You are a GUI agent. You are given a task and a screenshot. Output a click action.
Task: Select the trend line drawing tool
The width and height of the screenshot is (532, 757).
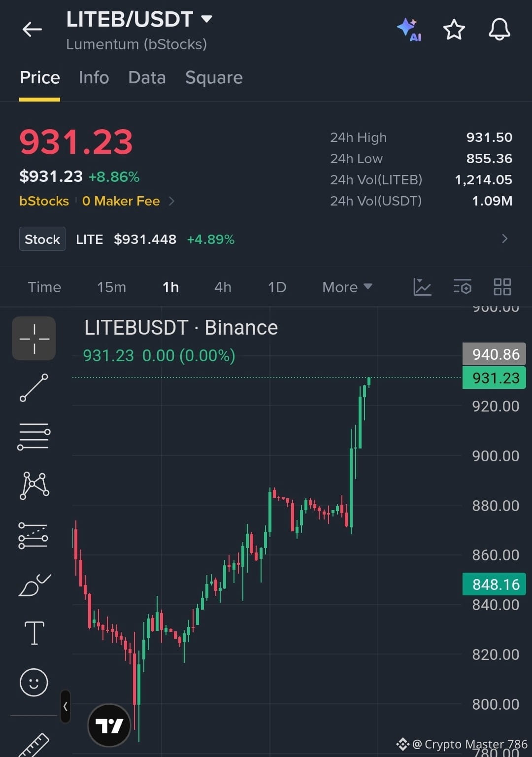(34, 388)
